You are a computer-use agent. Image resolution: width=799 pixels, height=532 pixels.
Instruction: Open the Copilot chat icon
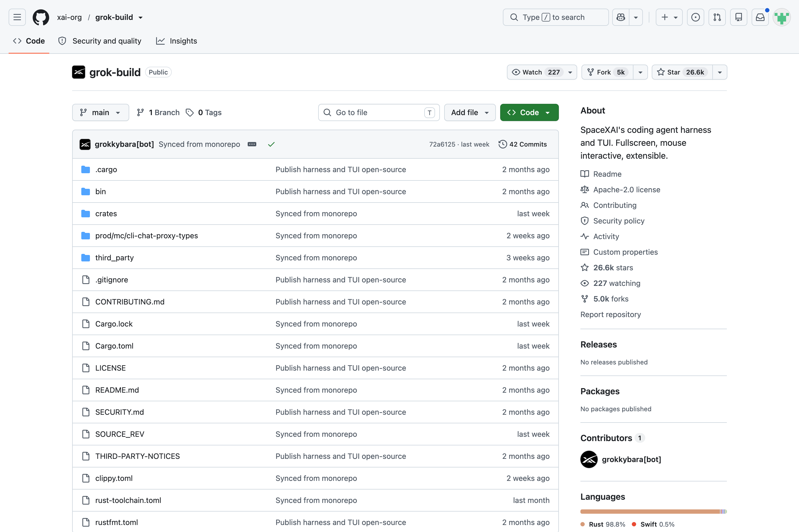click(621, 17)
